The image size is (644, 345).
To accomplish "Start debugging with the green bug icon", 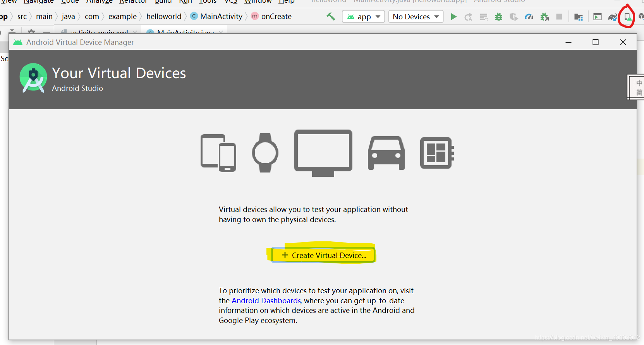I will (x=499, y=17).
